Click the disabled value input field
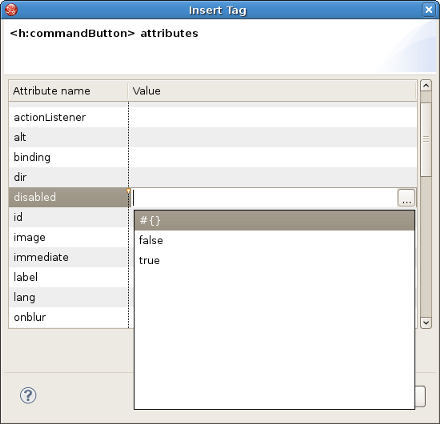Viewport: 440px width, 424px height. click(x=264, y=198)
